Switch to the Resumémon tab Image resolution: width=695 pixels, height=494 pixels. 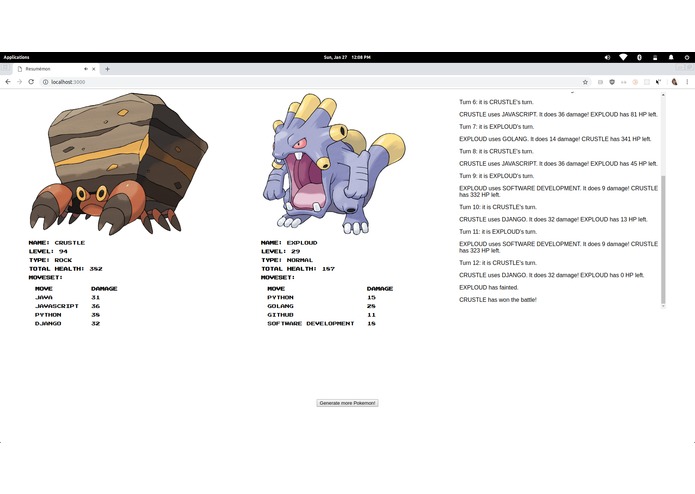point(51,69)
